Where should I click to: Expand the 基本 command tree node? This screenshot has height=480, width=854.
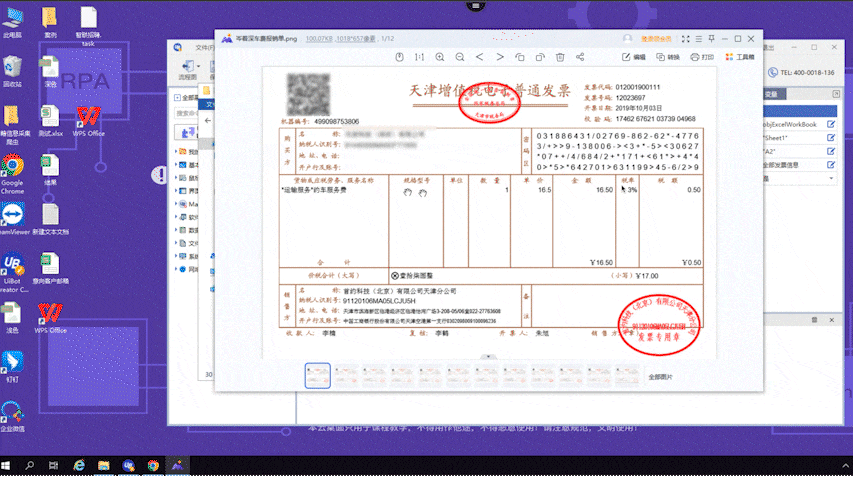point(176,165)
